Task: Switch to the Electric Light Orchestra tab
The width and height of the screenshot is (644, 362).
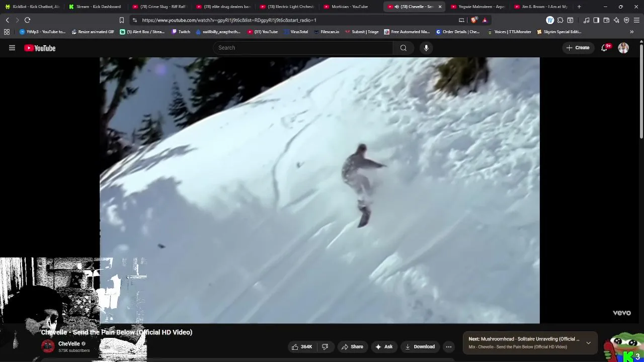Action: [287, 7]
